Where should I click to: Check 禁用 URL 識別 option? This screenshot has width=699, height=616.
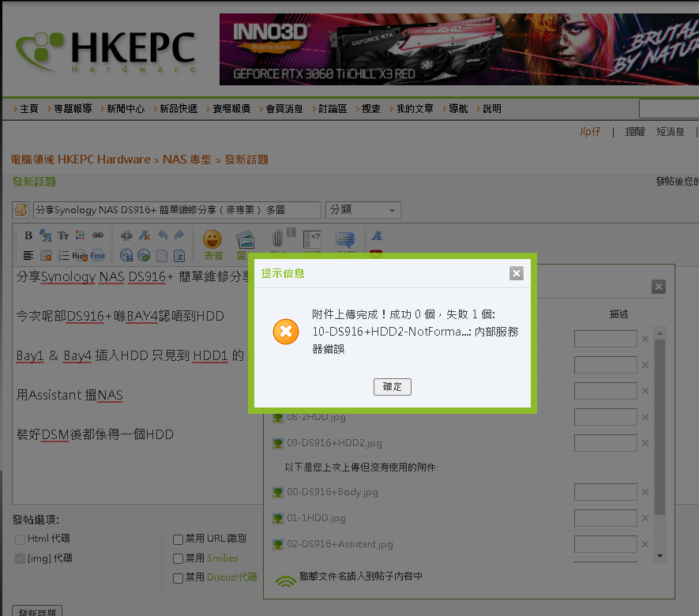(x=178, y=539)
